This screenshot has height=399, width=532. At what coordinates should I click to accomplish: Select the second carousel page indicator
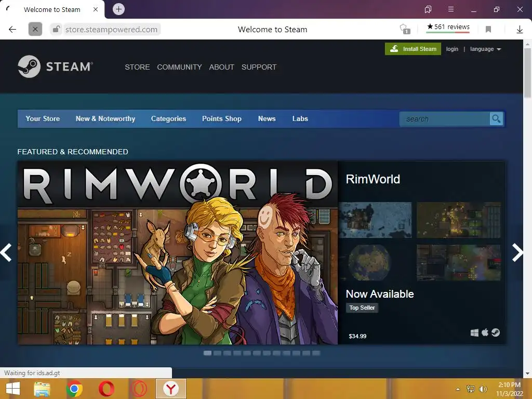coord(217,353)
